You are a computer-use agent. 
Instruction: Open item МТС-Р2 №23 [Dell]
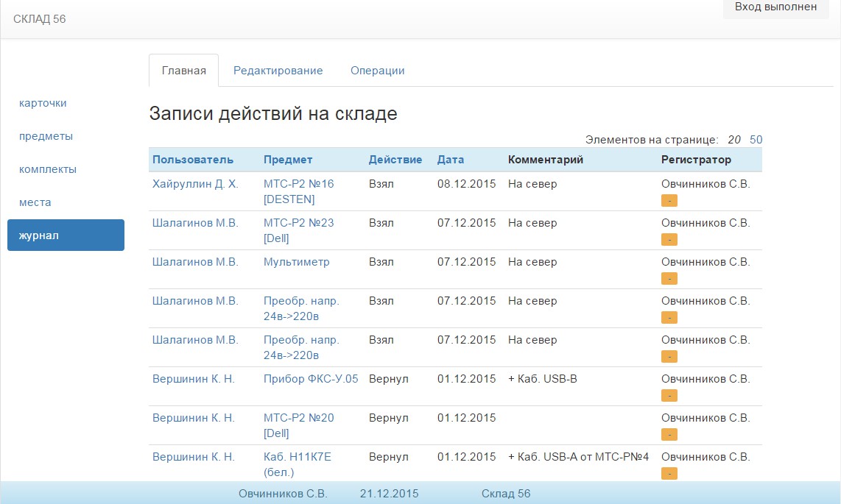coord(299,230)
